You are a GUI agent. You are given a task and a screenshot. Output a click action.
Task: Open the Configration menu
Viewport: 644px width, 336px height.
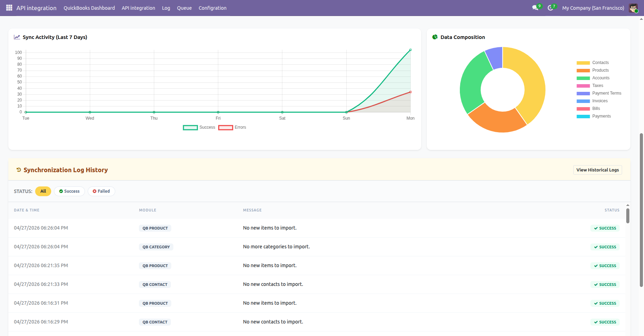click(x=212, y=8)
